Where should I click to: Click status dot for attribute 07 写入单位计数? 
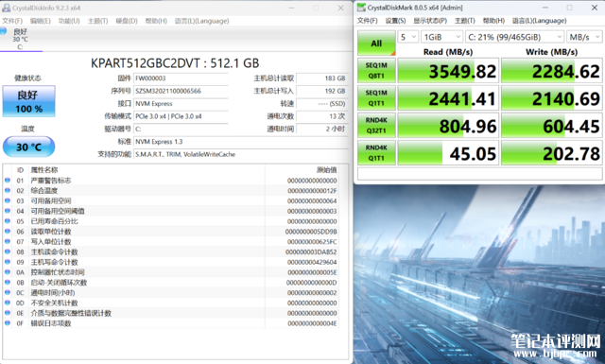[8, 242]
